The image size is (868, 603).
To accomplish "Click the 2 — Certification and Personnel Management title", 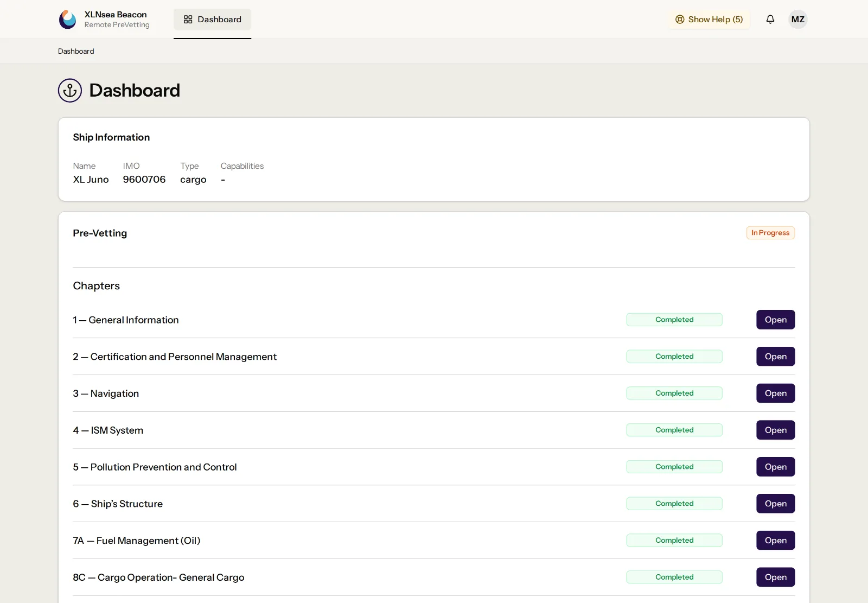I will click(175, 357).
